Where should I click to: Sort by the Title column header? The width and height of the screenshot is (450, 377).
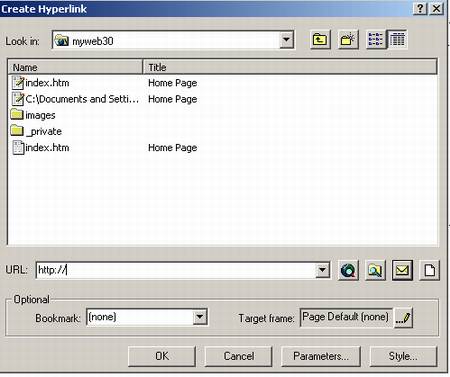pos(290,67)
